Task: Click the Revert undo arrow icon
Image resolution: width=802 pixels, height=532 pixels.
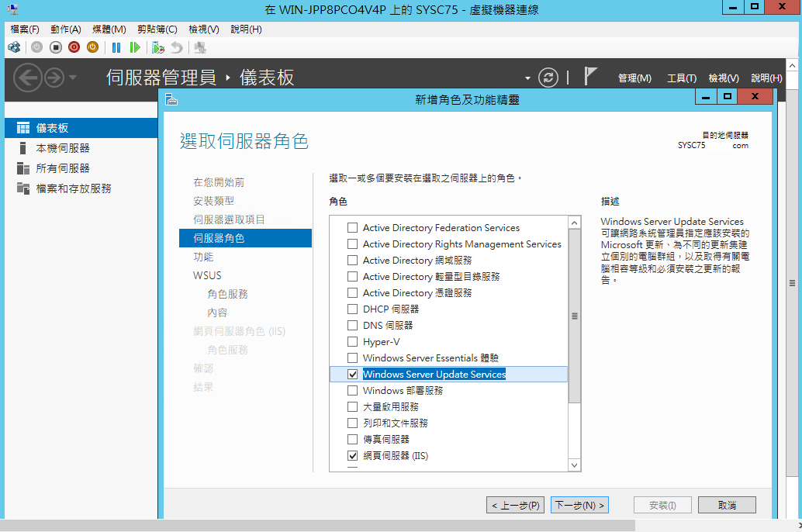Action: click(x=177, y=47)
